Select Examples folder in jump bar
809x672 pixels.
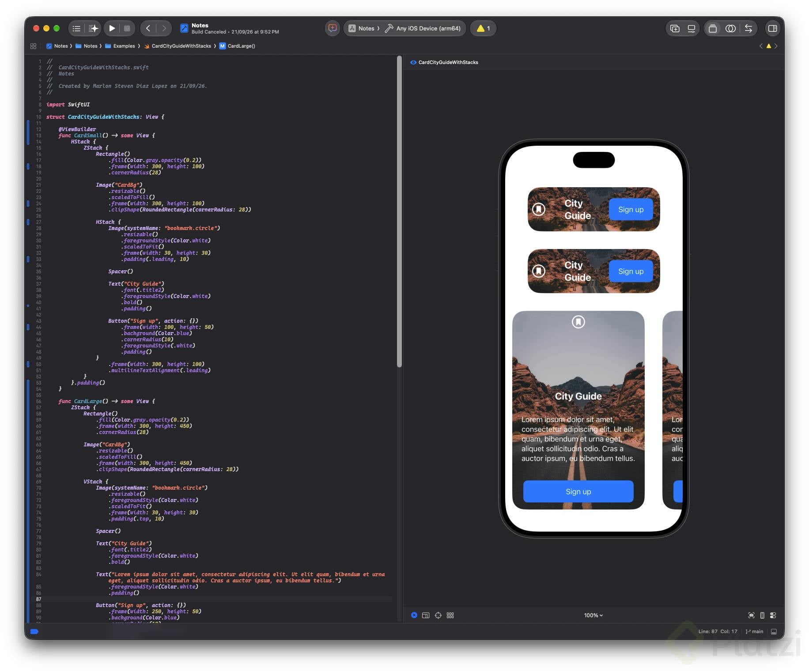click(120, 46)
